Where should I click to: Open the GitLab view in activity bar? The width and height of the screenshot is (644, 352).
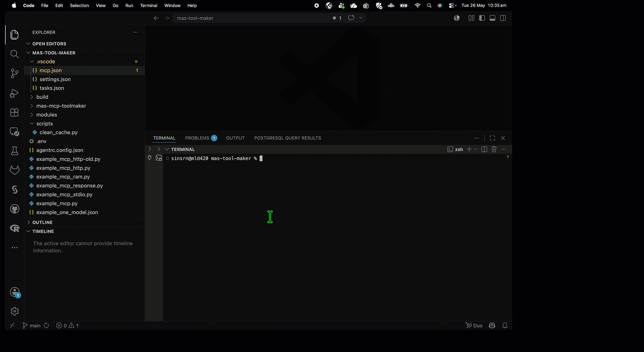tap(14, 170)
